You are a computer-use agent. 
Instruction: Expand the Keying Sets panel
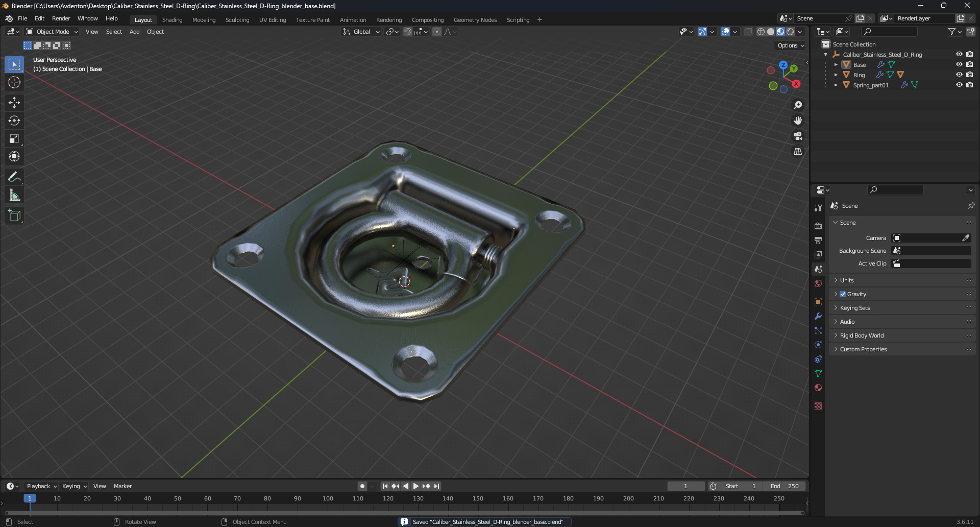tap(902, 308)
